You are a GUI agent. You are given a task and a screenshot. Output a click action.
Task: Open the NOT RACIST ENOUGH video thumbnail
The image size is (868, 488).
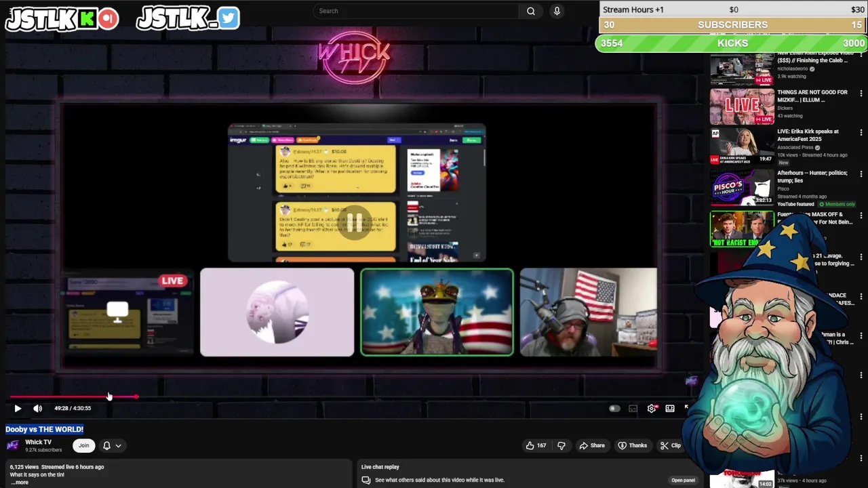point(741,229)
